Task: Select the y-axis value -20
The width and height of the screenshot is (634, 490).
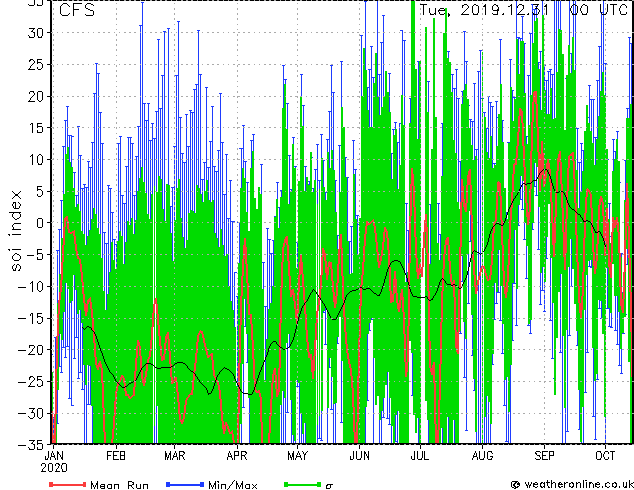Action: (31, 350)
